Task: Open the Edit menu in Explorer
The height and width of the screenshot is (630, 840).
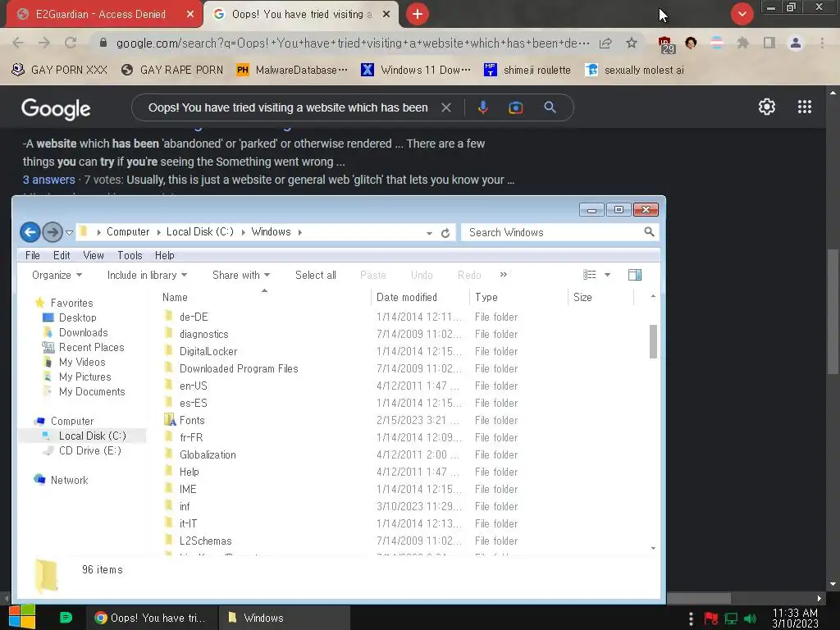Action: click(x=62, y=256)
